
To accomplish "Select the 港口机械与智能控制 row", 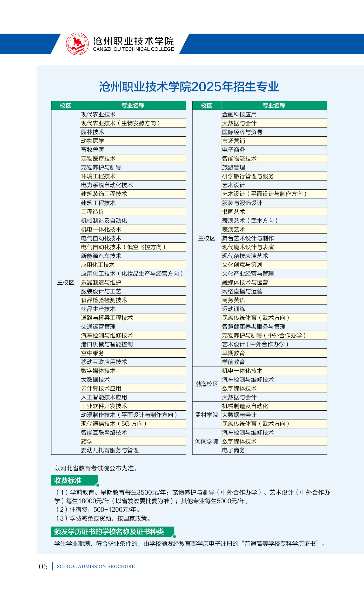I will [133, 344].
